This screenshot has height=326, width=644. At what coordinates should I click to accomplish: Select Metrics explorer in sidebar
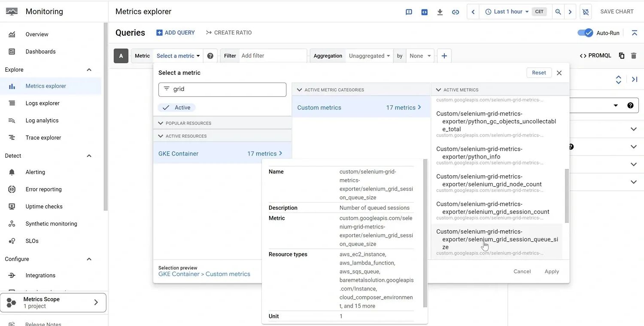(x=51, y=86)
